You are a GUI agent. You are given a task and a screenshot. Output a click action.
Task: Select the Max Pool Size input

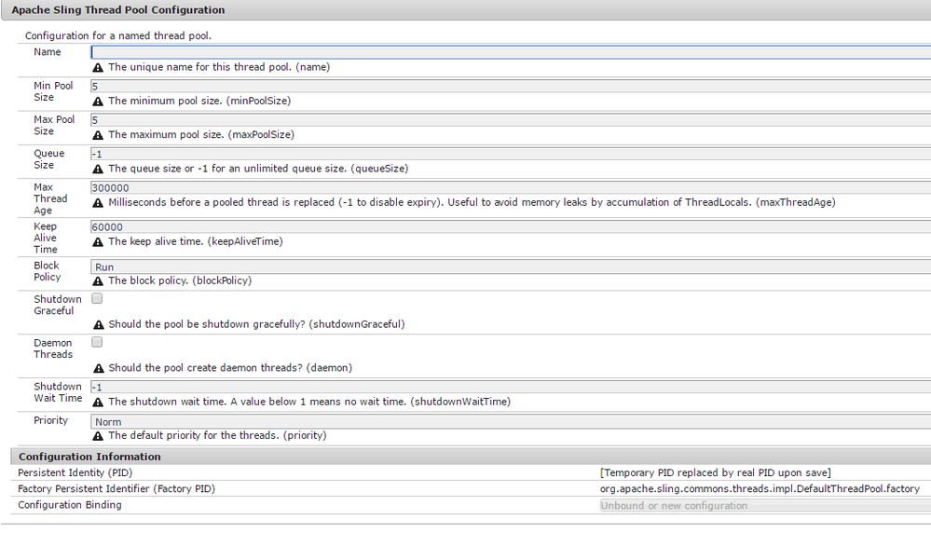point(510,119)
